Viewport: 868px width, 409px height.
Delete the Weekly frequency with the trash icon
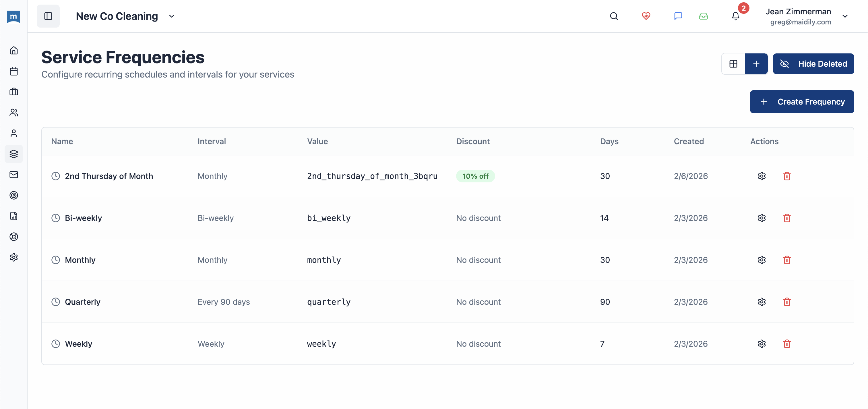787,344
